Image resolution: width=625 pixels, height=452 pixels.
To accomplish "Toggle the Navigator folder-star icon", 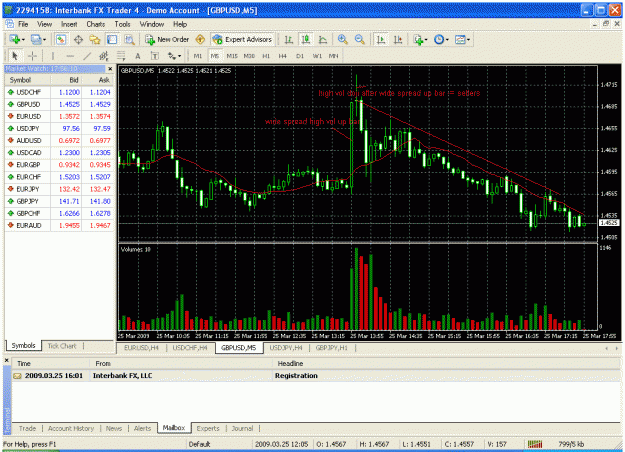I will (x=95, y=39).
